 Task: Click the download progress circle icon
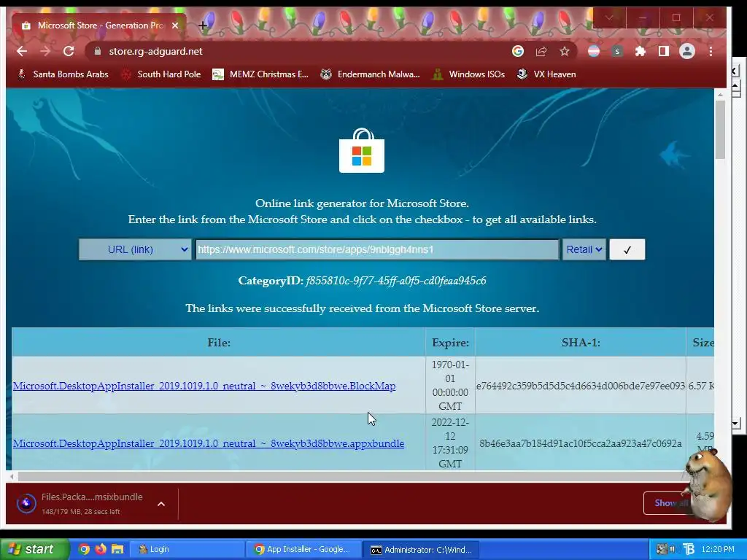point(26,503)
